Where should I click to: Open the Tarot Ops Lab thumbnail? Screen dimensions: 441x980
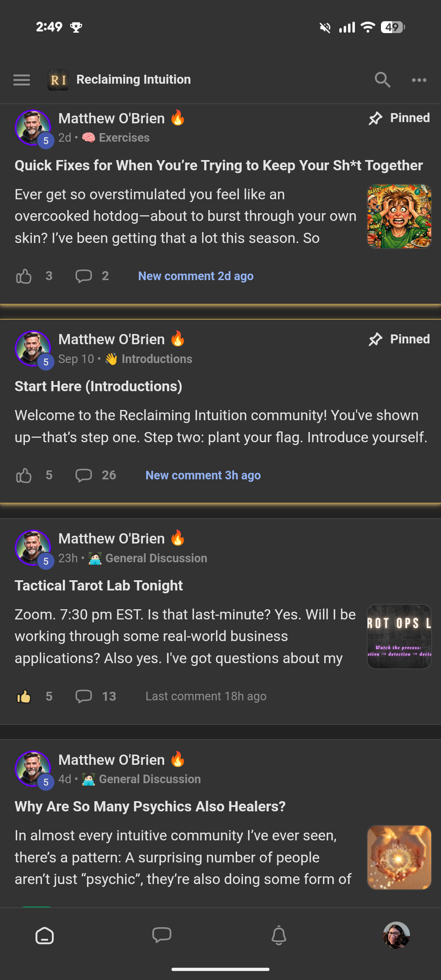click(399, 637)
